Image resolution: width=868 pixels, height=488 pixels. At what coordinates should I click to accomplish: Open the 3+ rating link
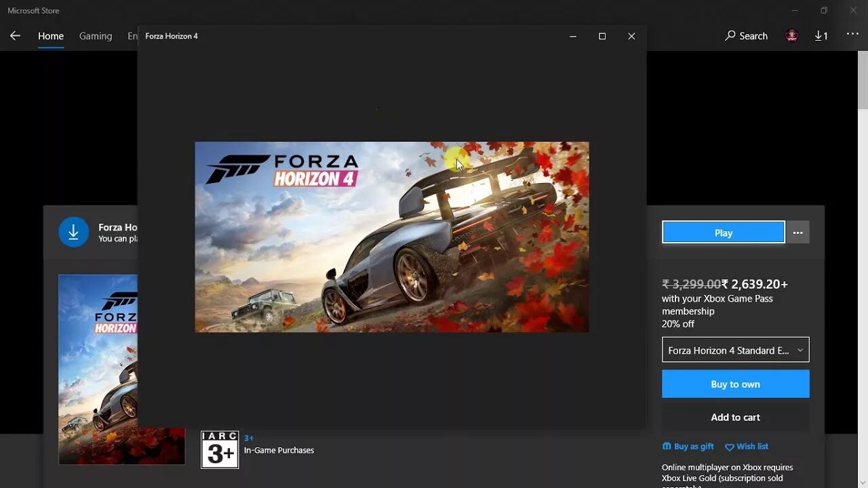pyautogui.click(x=248, y=438)
